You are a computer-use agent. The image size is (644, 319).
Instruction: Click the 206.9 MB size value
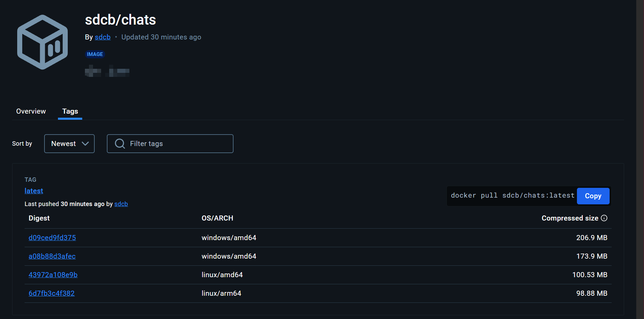point(592,238)
